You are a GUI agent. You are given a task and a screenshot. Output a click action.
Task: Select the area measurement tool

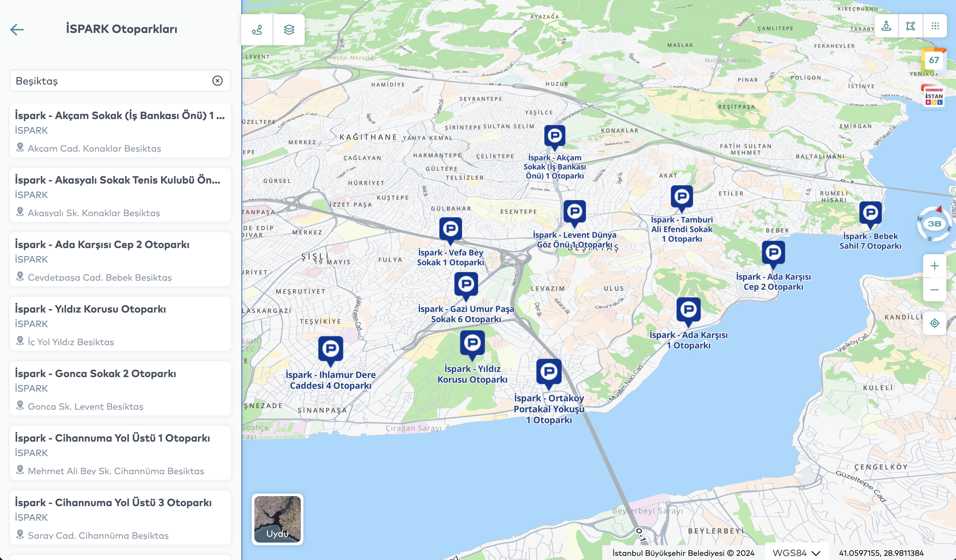click(910, 26)
